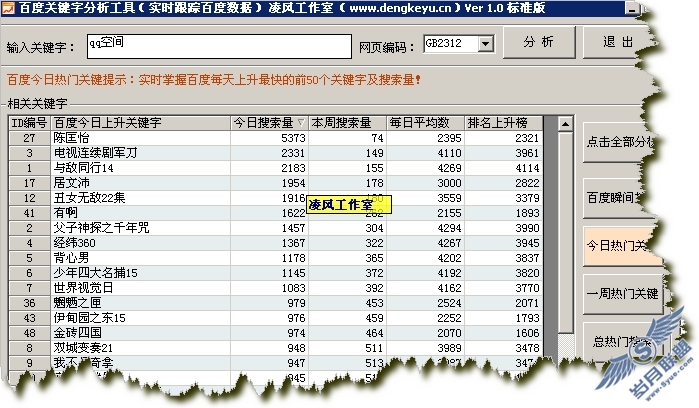The height and width of the screenshot is (408, 699).
Task: Click the rank rise value 3961
Action: point(527,153)
